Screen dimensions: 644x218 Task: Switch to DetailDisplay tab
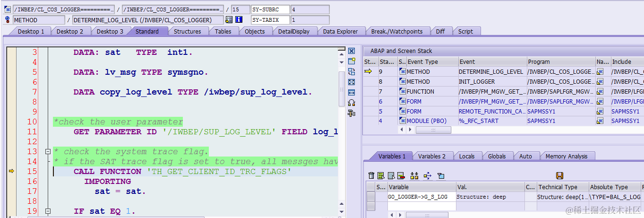(294, 31)
